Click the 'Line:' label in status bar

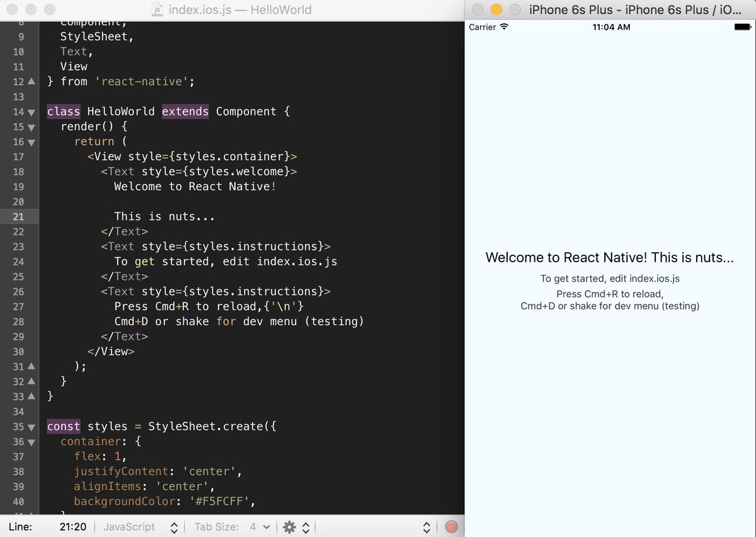pos(20,527)
